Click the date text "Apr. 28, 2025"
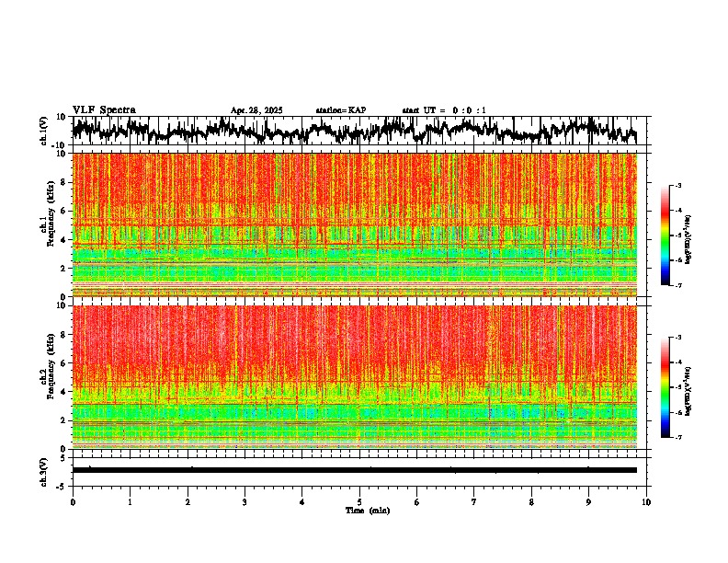Viewport: 728px width, 563px height. tap(256, 110)
